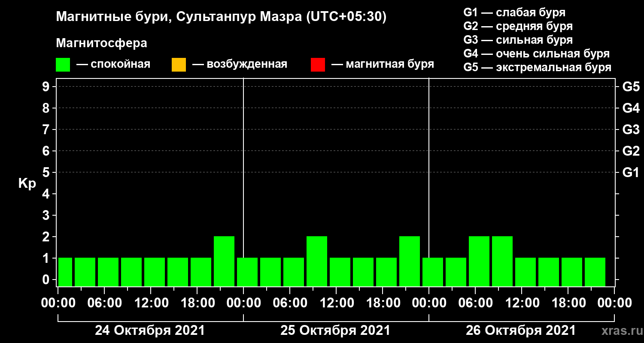The height and width of the screenshot is (343, 644).
Task: Click the last bar of 26 October (21:00–00:00)
Action: (x=595, y=272)
